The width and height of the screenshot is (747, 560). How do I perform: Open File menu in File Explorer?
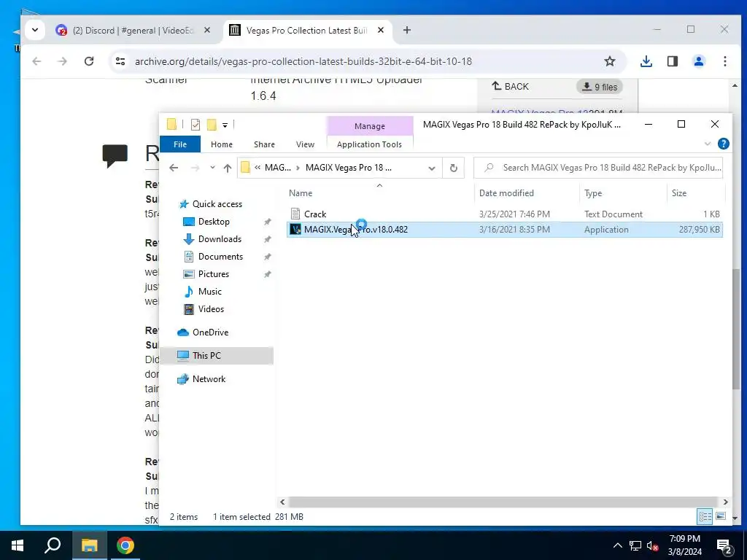pos(180,144)
